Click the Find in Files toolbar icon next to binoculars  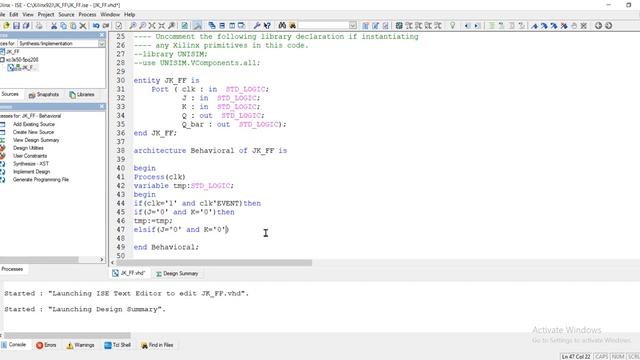[292, 26]
